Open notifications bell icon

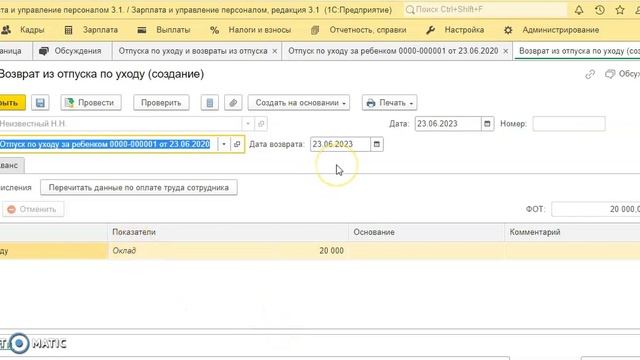pyautogui.click(x=579, y=10)
